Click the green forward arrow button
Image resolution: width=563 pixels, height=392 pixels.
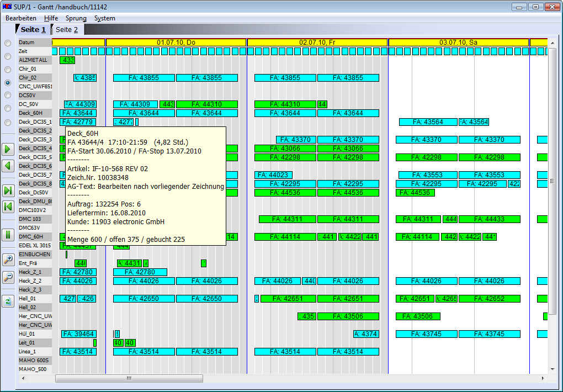tap(8, 149)
